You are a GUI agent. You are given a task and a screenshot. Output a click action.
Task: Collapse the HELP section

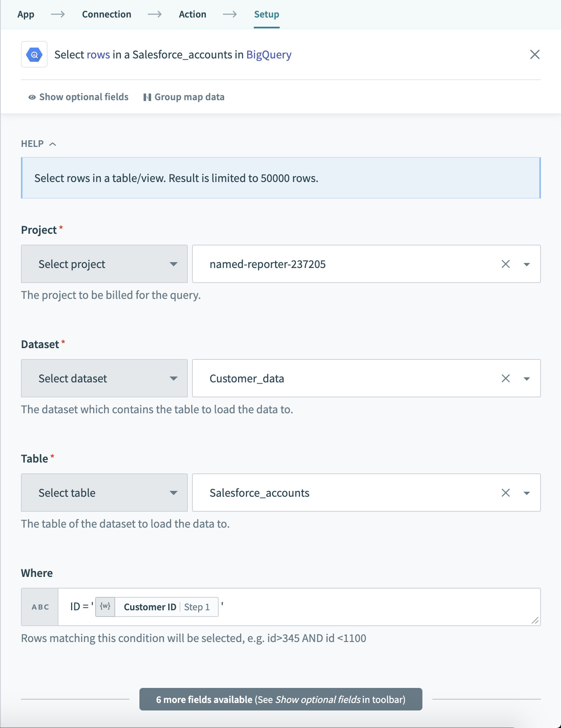53,144
